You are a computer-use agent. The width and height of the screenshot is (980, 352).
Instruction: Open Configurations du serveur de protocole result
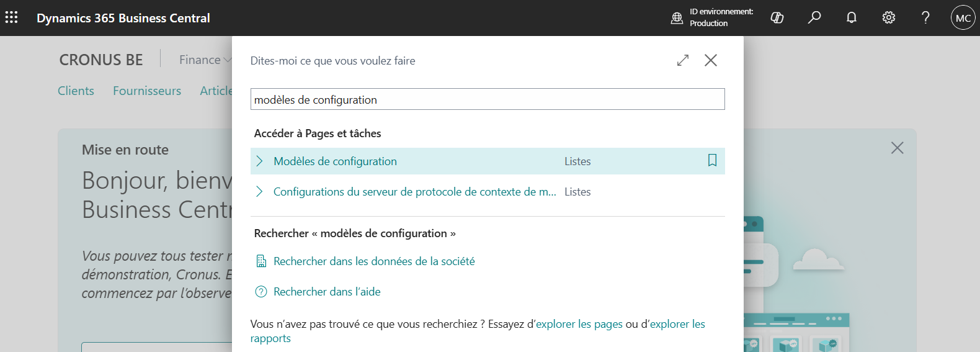click(x=414, y=192)
